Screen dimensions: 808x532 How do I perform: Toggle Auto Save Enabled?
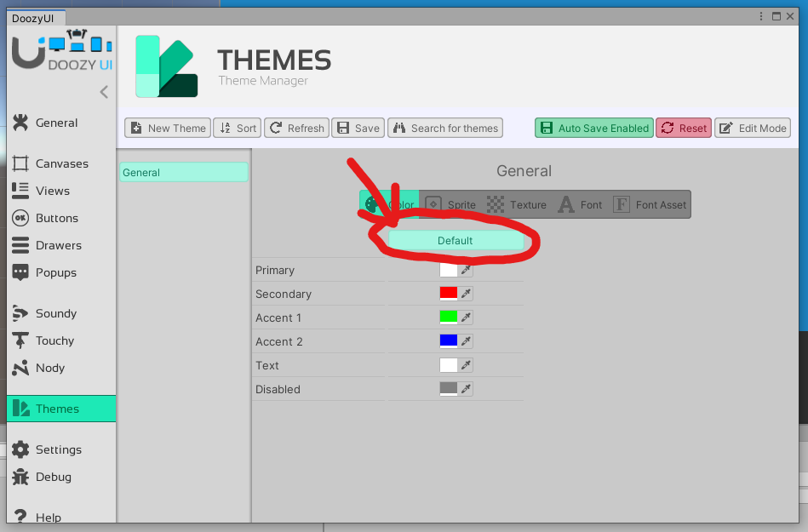tap(594, 129)
